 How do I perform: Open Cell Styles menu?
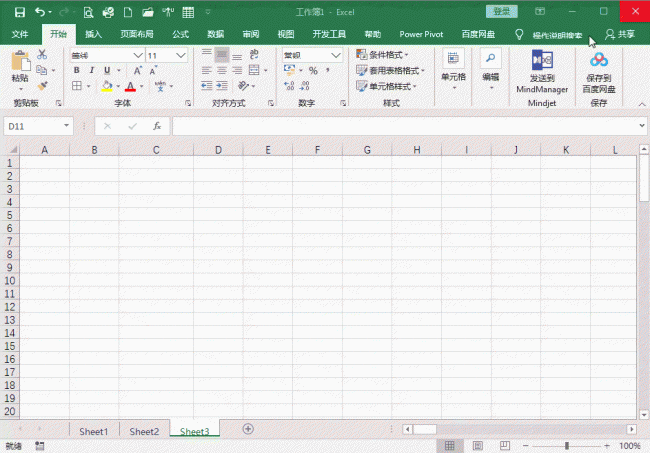click(386, 86)
